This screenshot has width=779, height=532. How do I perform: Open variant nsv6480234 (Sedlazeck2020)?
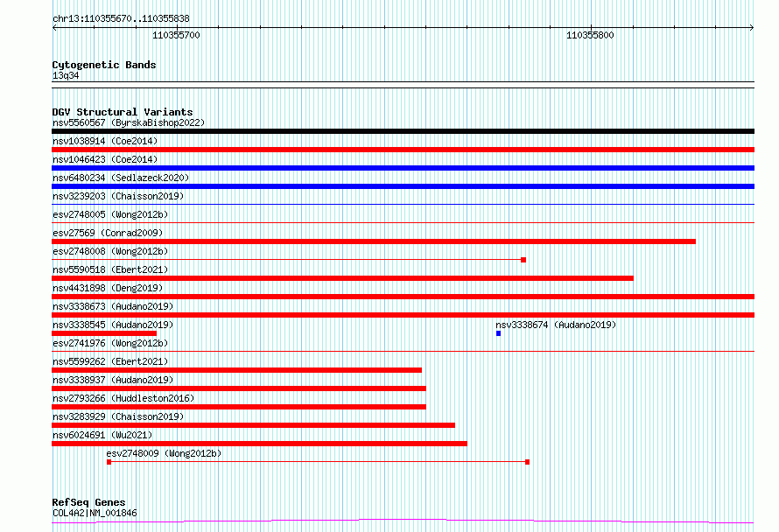click(121, 178)
